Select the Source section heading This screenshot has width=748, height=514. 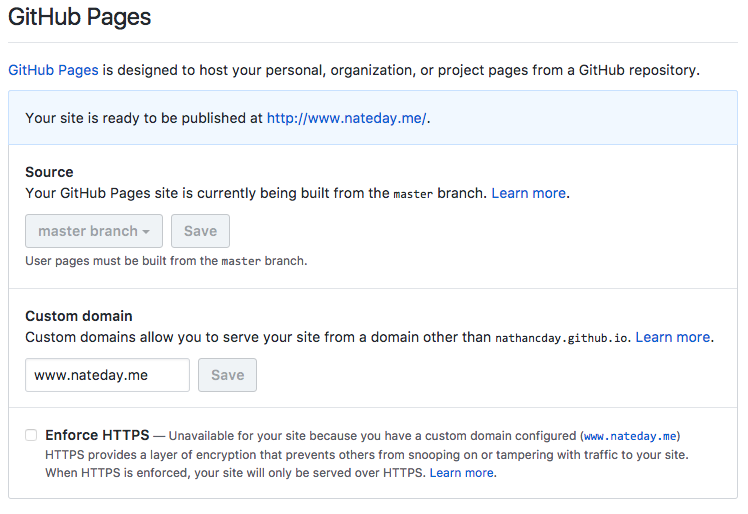[49, 172]
